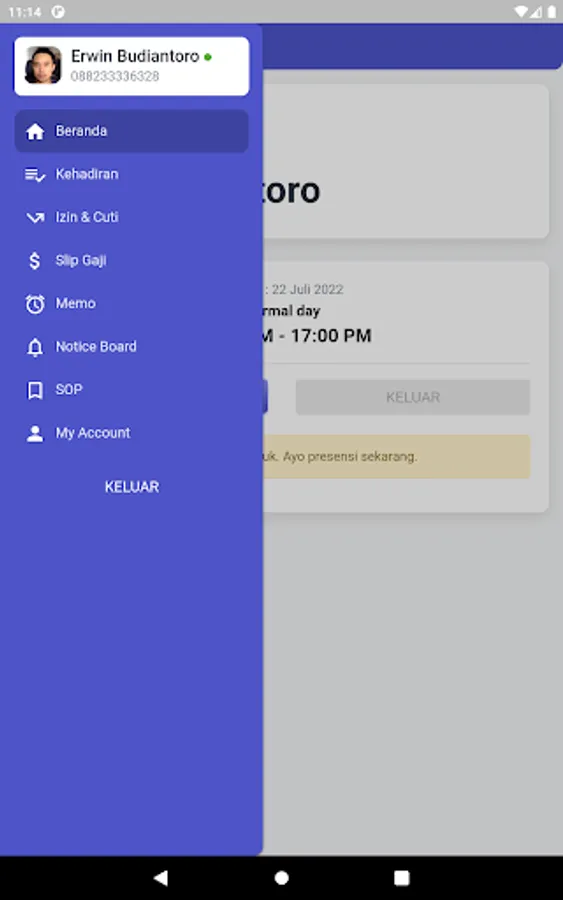Open Izin & Cuti section
The image size is (563, 900).
click(131, 218)
